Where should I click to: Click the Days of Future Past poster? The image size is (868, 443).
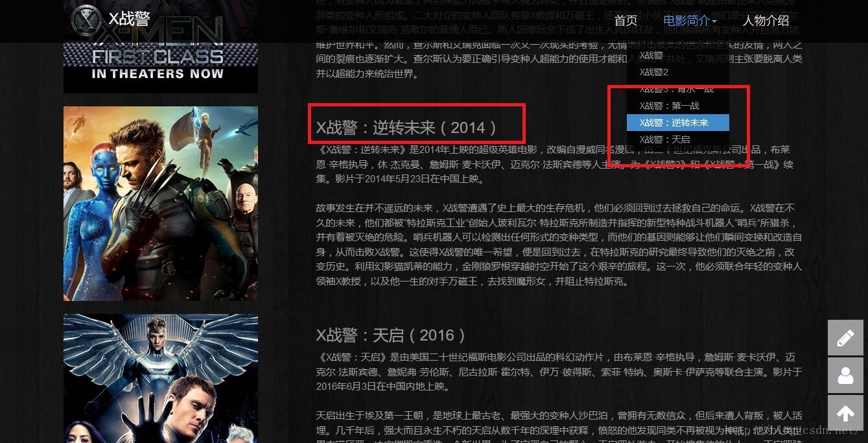[161, 204]
